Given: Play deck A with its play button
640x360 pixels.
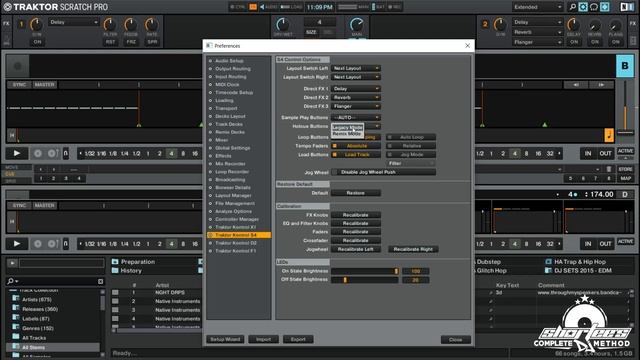Looking at the screenshot, I should click(x=17, y=153).
